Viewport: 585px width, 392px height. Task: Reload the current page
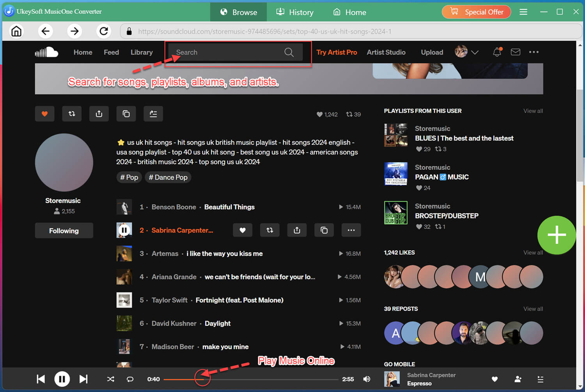(104, 31)
